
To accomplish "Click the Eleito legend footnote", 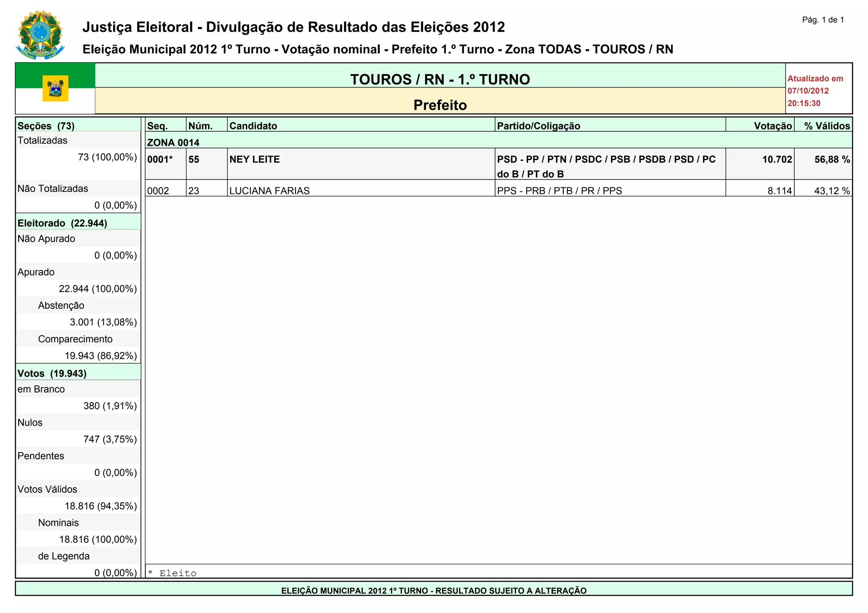I will pos(172,573).
